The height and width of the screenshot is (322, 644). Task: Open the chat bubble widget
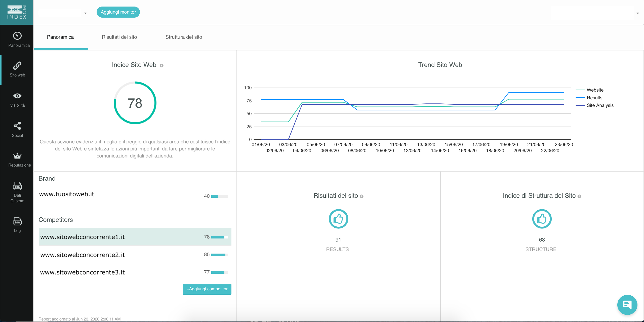point(627,305)
